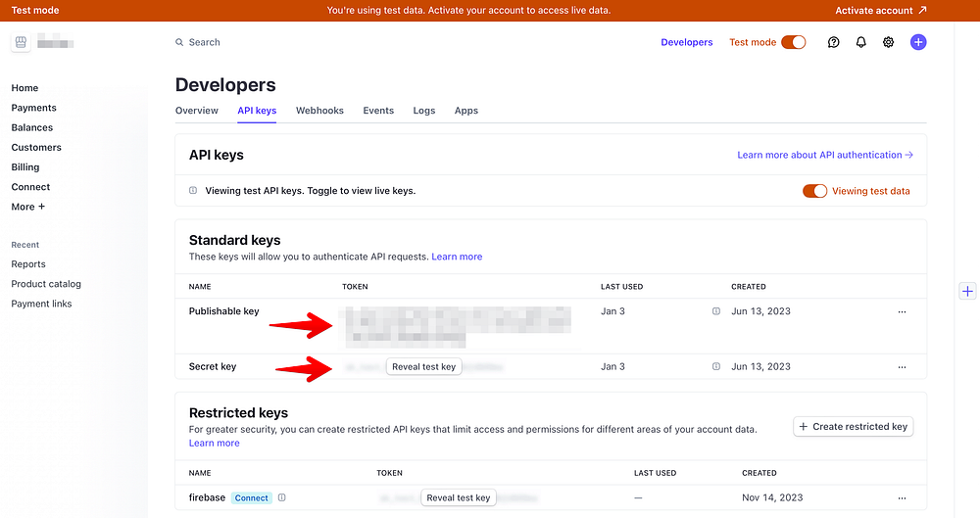
Task: Open the notifications bell icon
Action: tap(860, 42)
